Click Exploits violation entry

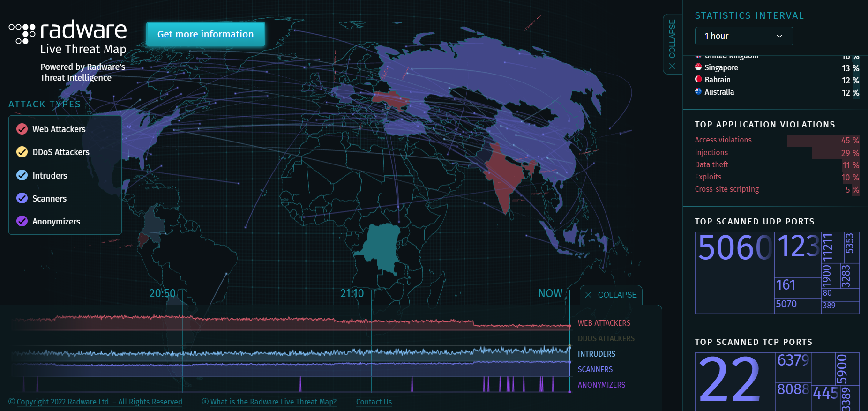(708, 177)
